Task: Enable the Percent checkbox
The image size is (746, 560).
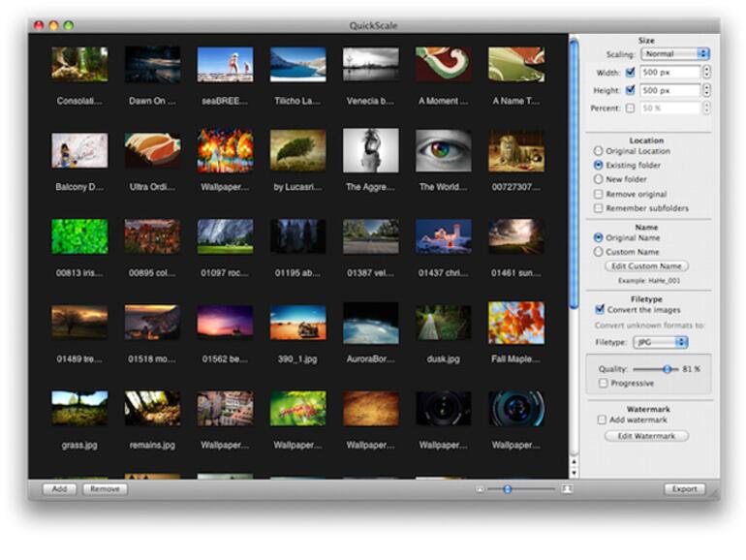Action: click(x=631, y=109)
